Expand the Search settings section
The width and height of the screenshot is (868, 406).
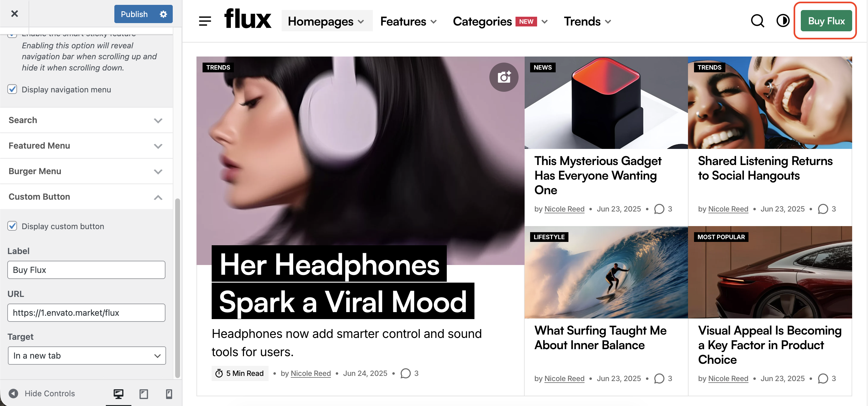tap(86, 120)
